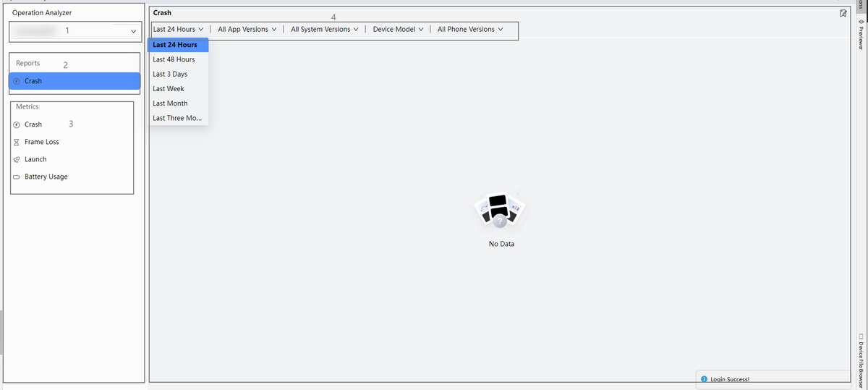Click the Login Success info icon
Viewport: 868px width, 390px height.
click(x=704, y=379)
